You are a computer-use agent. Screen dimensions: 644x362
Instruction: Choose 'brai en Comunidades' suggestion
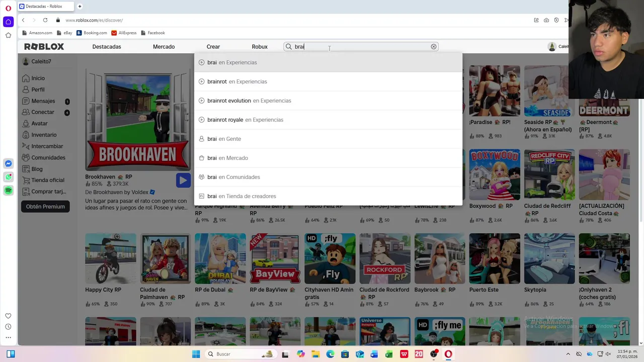pos(328,177)
